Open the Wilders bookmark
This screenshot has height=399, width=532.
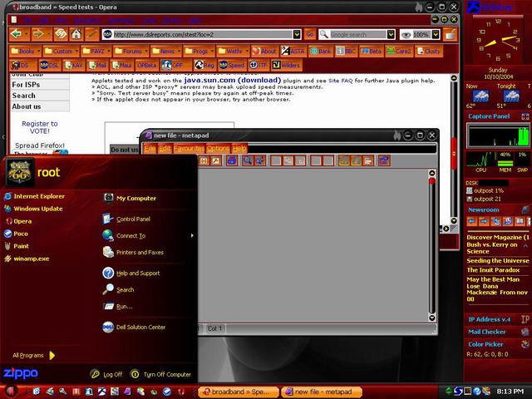[x=286, y=65]
